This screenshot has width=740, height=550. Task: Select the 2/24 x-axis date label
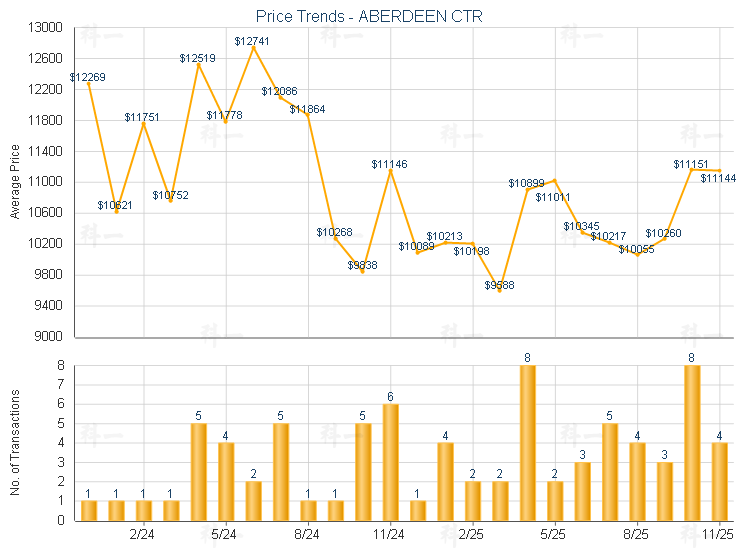143,535
